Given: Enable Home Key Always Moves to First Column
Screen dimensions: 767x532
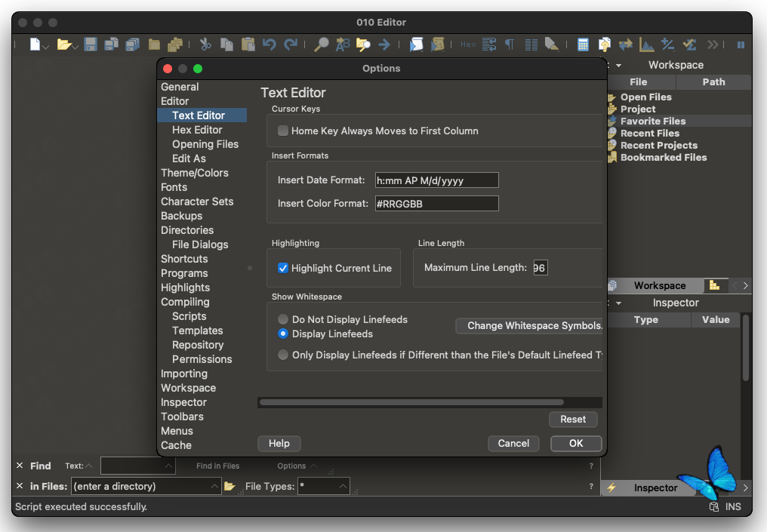Looking at the screenshot, I should click(x=283, y=131).
